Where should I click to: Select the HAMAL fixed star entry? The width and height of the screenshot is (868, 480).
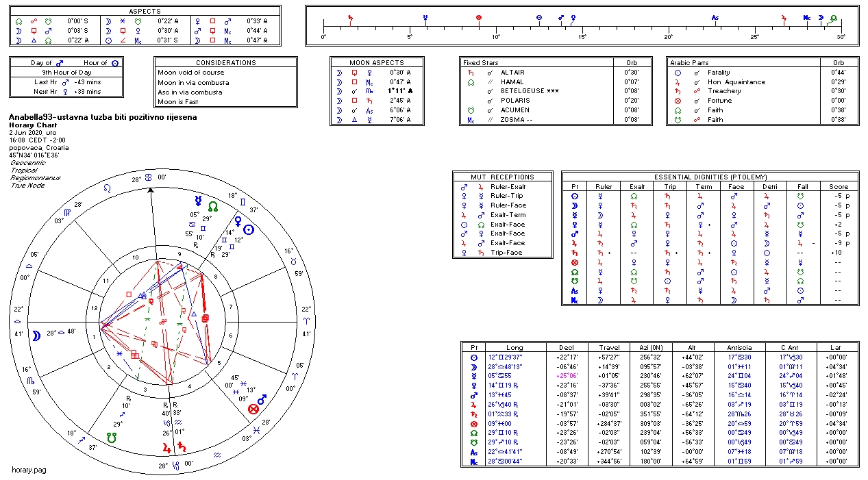(x=512, y=81)
